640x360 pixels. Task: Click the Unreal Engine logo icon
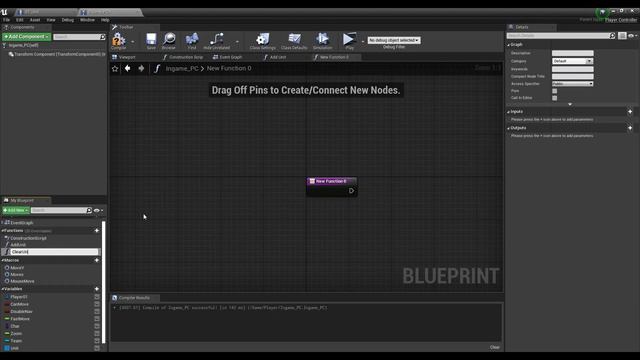(x=4, y=12)
